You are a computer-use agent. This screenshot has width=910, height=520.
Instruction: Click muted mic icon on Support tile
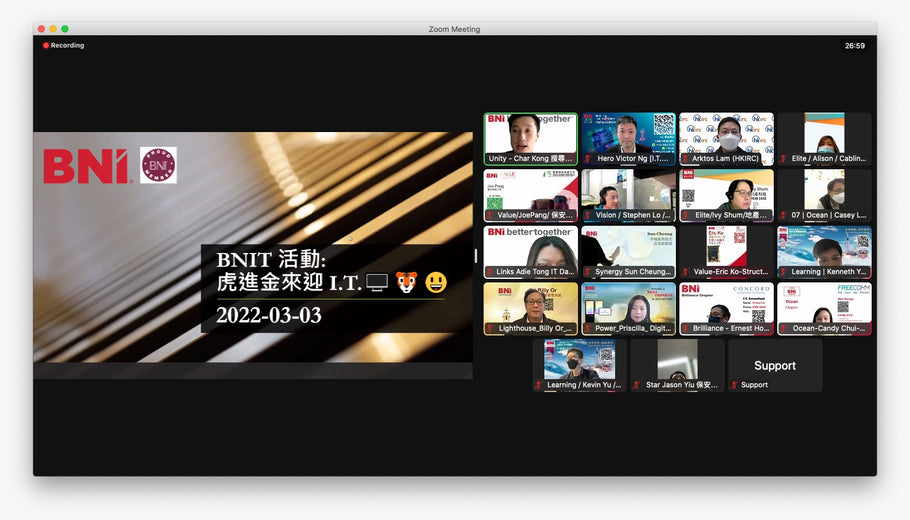pos(734,385)
